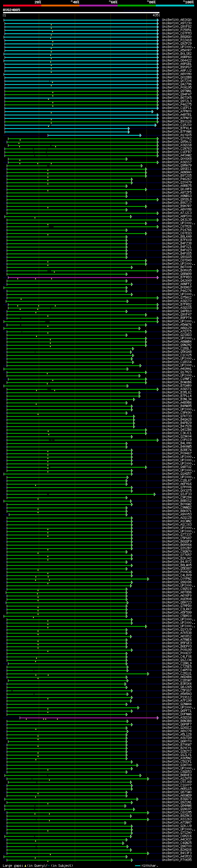Click label UniRef100_B4S3F3
Image resolution: width=197 pixels, height=868 pixels.
pos(177,853)
